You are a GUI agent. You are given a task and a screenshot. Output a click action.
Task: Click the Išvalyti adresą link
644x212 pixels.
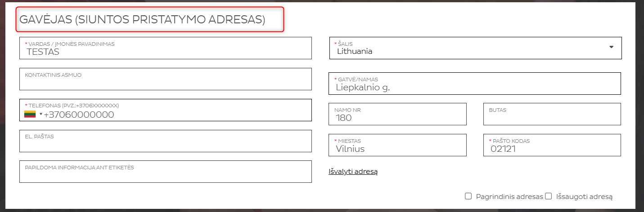click(353, 171)
